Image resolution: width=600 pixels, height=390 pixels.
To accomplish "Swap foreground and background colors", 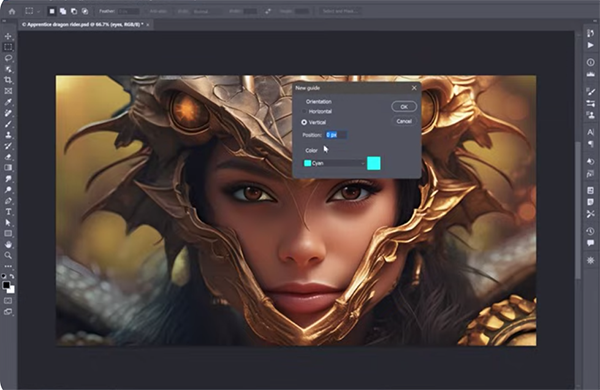I will point(12,276).
